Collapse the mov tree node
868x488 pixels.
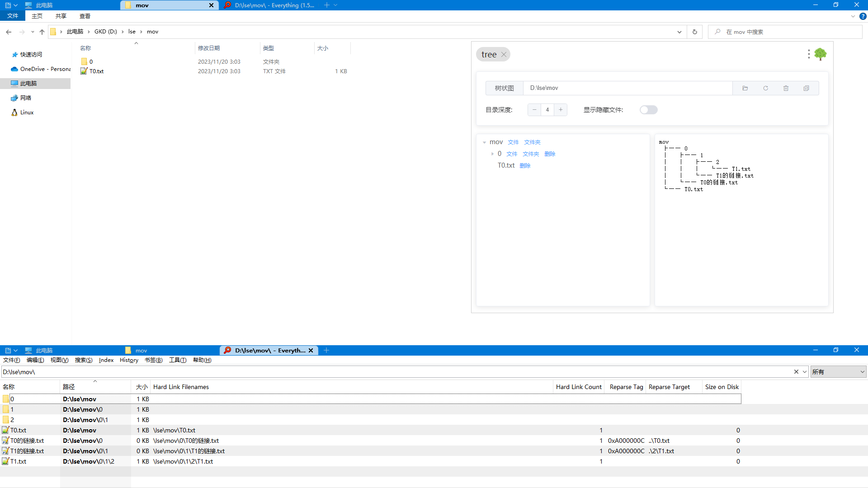(x=484, y=142)
